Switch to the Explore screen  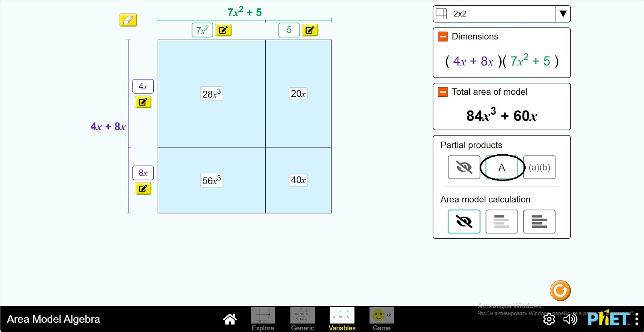click(x=263, y=319)
